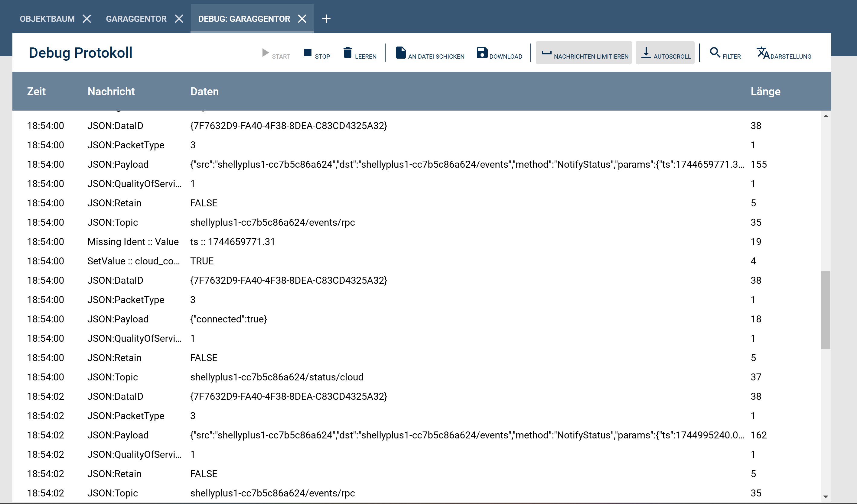Image resolution: width=857 pixels, height=504 pixels.
Task: Click the Stop debug icon
Action: tap(308, 53)
